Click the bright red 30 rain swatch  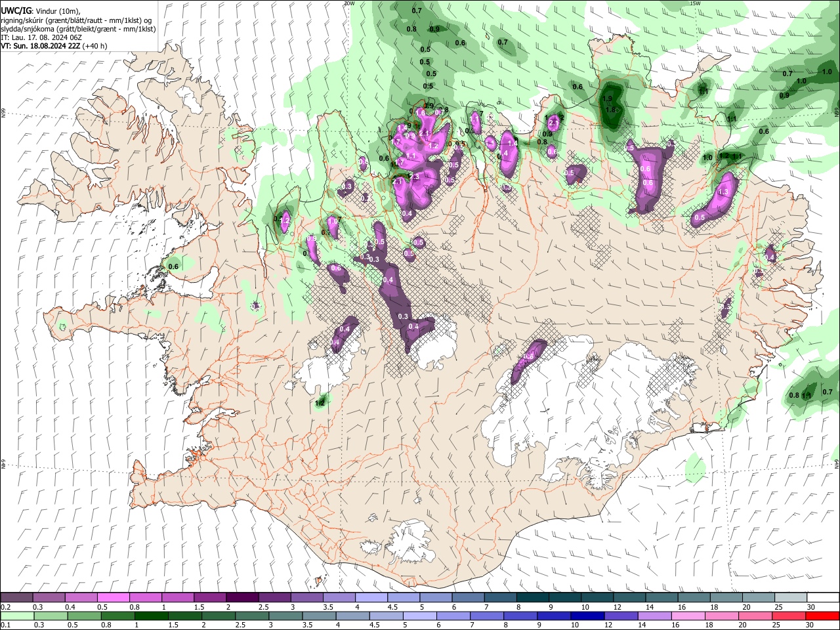click(x=822, y=616)
